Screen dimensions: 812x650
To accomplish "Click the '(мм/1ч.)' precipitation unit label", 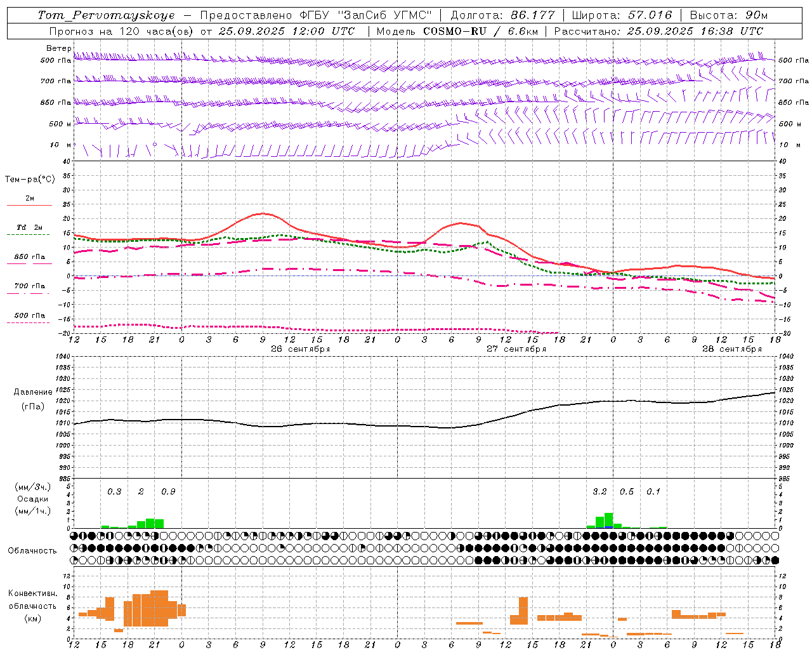I will click(32, 511).
